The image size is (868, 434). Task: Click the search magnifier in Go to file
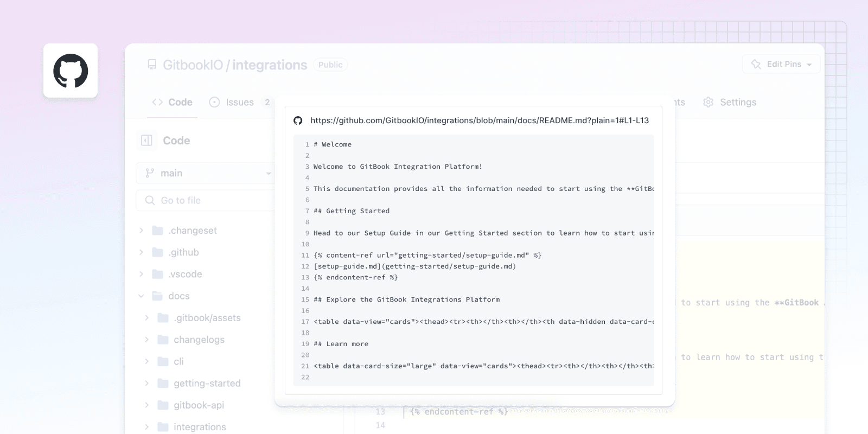(150, 200)
